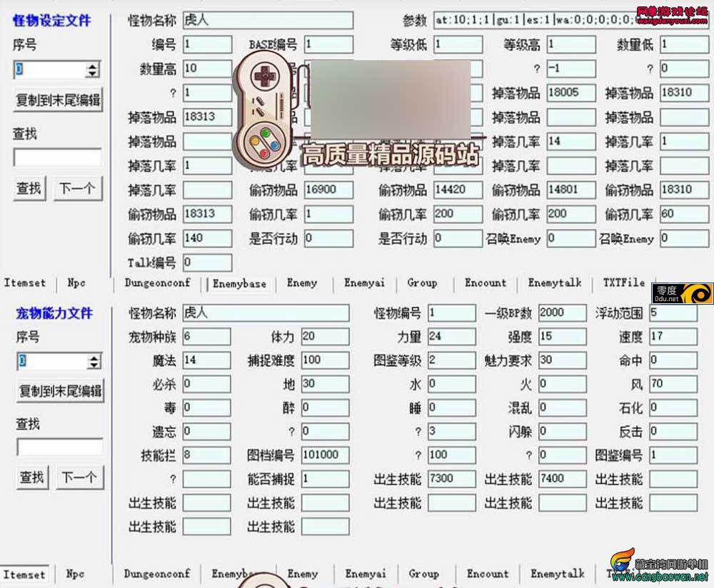Click the BASE编号 field
The height and width of the screenshot is (588, 714).
click(328, 45)
